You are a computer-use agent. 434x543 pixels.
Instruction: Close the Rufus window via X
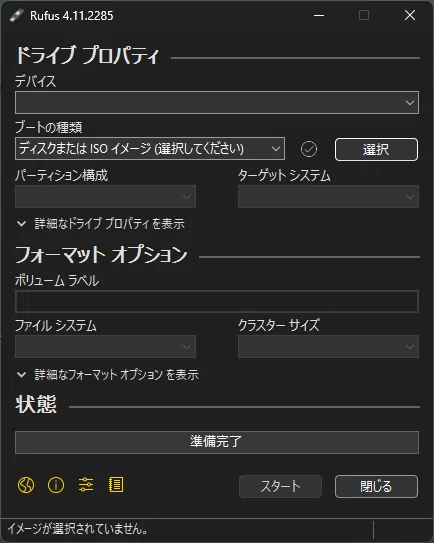point(410,15)
